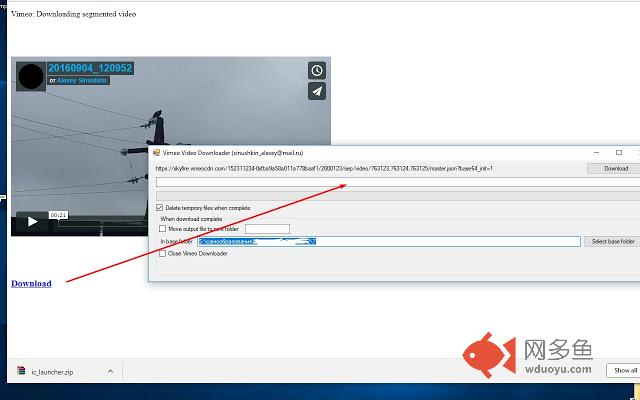This screenshot has width=640, height=400.
Task: Click the paper plane share icon
Action: coord(317,91)
